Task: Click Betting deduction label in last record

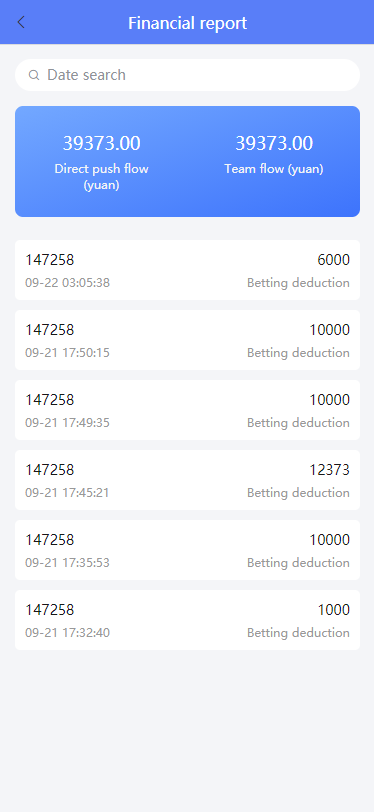Action: [x=298, y=632]
